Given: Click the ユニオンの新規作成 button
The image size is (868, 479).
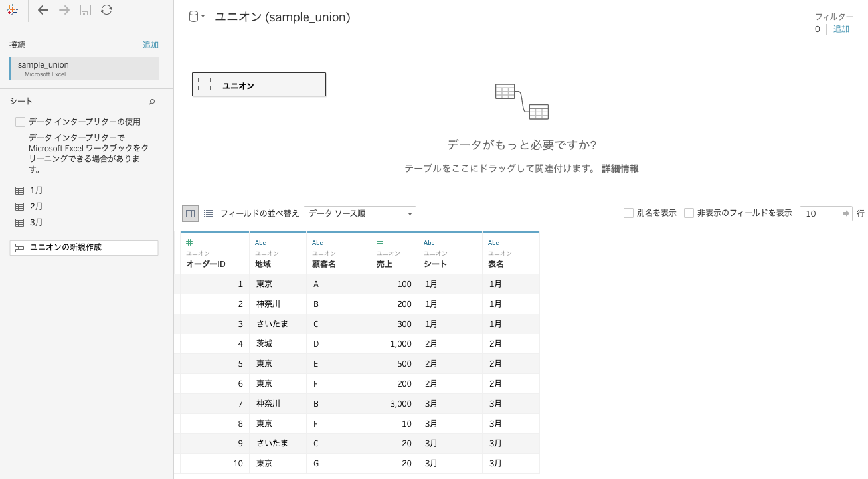Looking at the screenshot, I should (84, 248).
